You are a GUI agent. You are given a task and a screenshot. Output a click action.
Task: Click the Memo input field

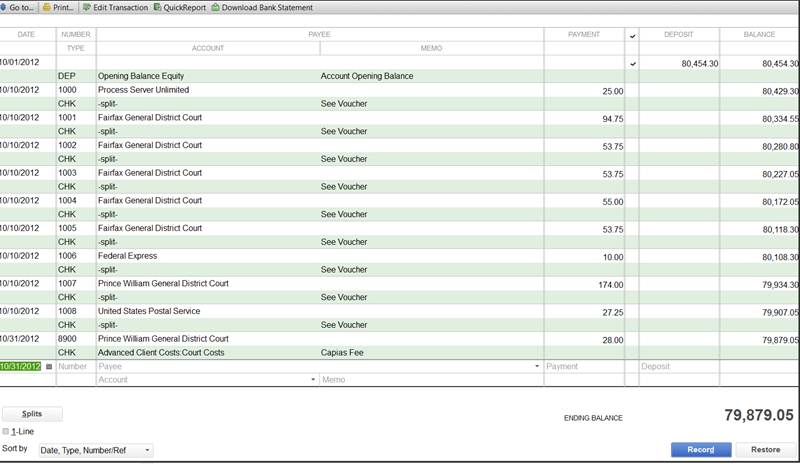click(430, 380)
